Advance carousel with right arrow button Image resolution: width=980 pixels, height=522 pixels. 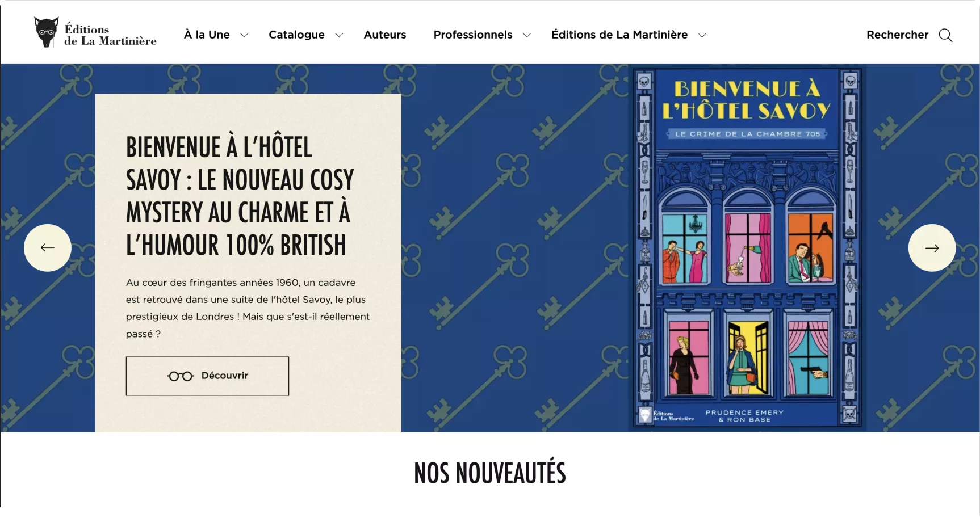[932, 248]
